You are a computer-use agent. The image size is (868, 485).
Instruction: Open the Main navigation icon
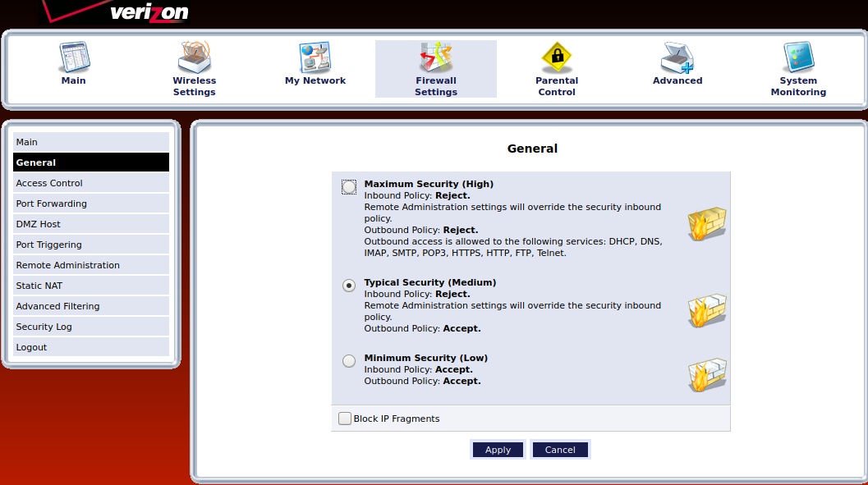click(x=73, y=58)
